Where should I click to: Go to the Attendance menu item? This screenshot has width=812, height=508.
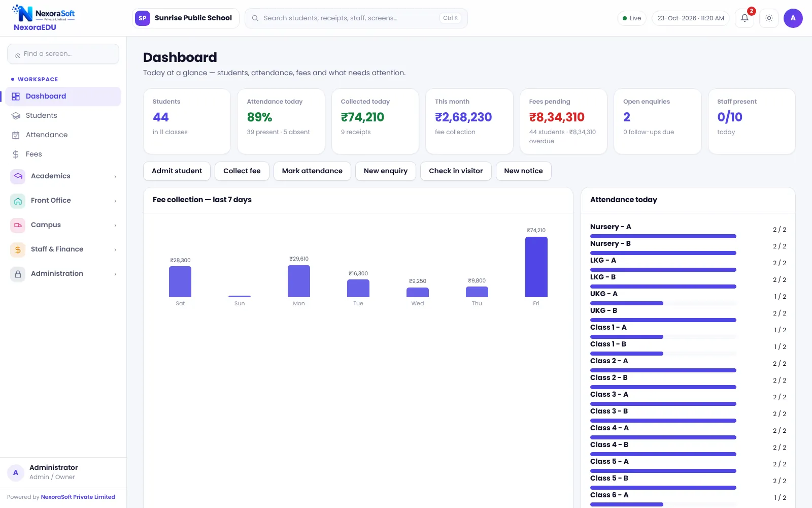pyautogui.click(x=63, y=135)
